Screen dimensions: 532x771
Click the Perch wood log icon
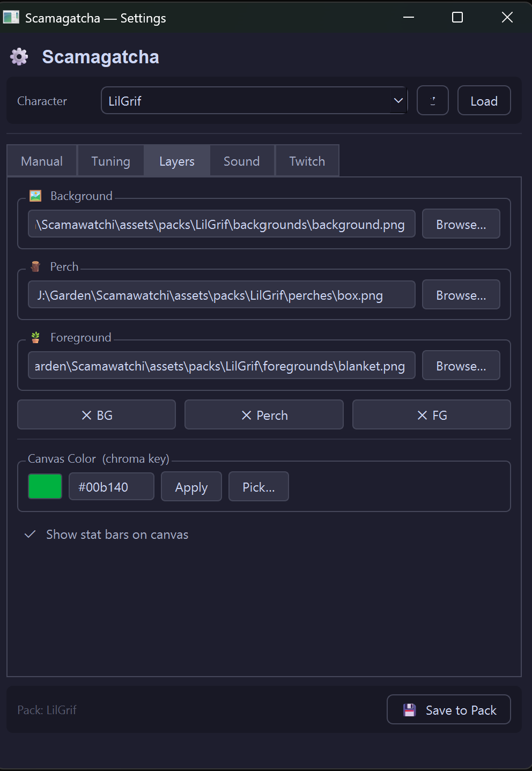(35, 266)
